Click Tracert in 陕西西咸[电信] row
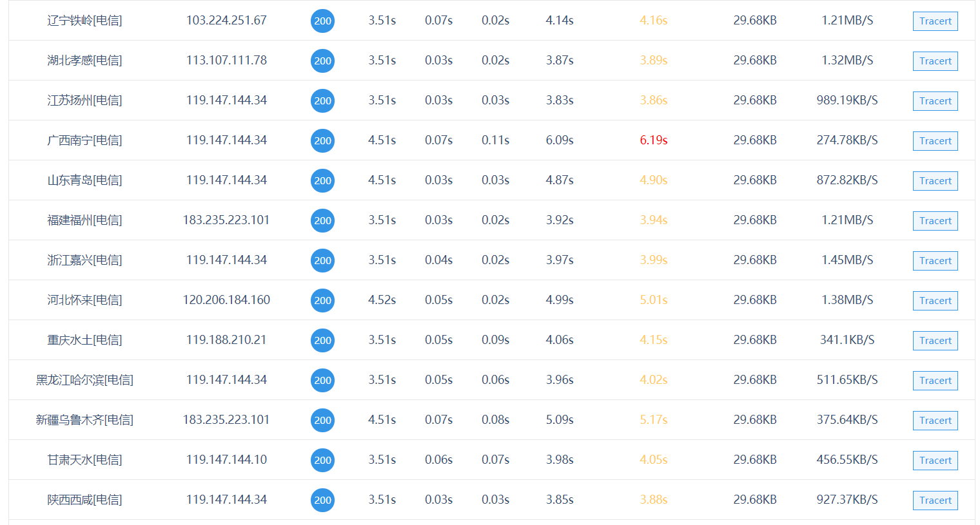Image resolution: width=980 pixels, height=525 pixels. [935, 501]
